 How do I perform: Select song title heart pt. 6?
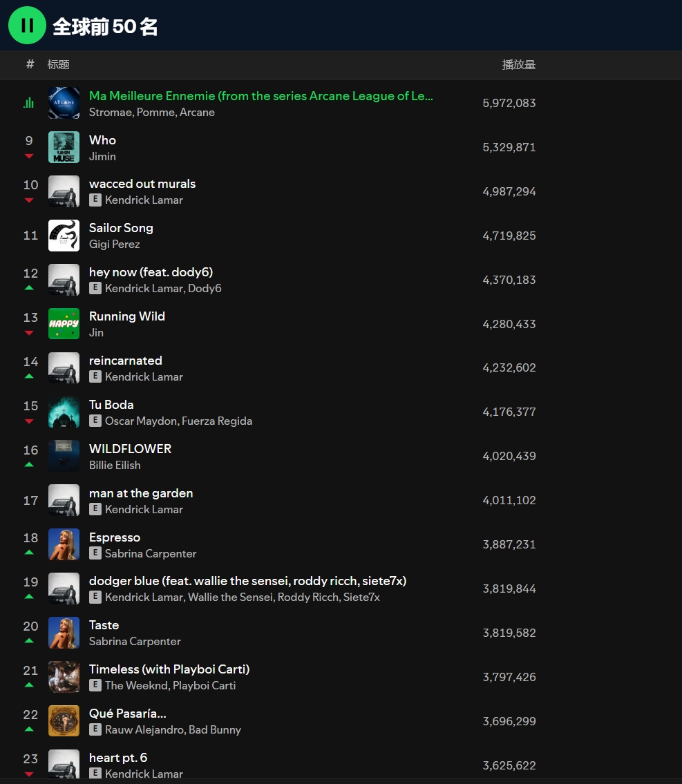pyautogui.click(x=118, y=758)
